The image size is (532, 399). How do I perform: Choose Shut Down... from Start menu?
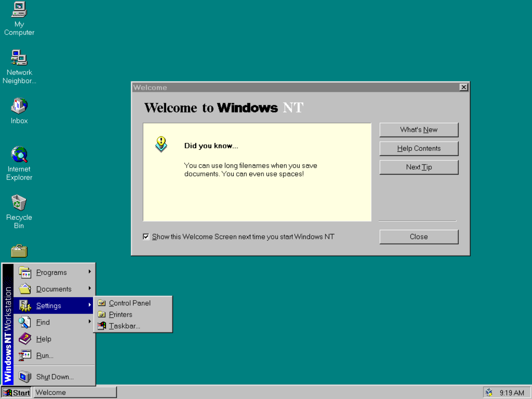click(x=55, y=377)
